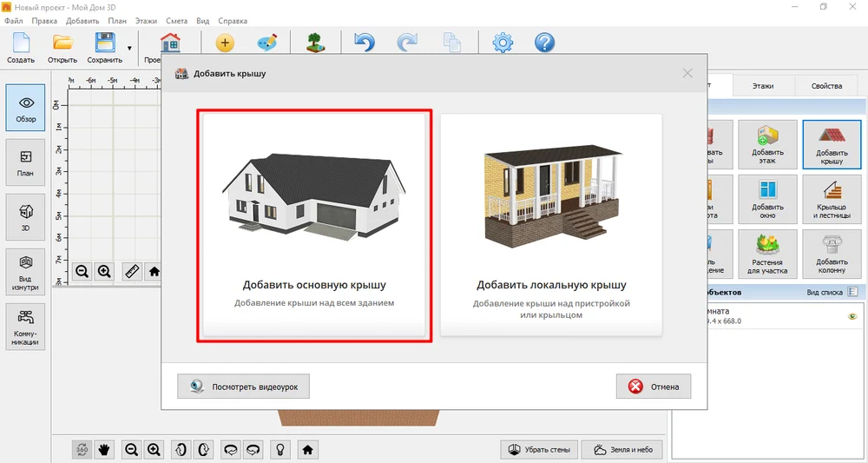Click the Отмена button
Image resolution: width=868 pixels, height=463 pixels.
coord(654,387)
